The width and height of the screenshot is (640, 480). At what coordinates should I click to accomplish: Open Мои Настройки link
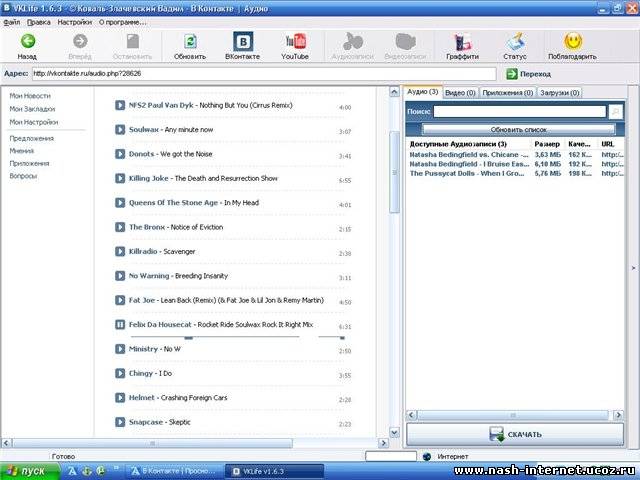click(x=33, y=122)
